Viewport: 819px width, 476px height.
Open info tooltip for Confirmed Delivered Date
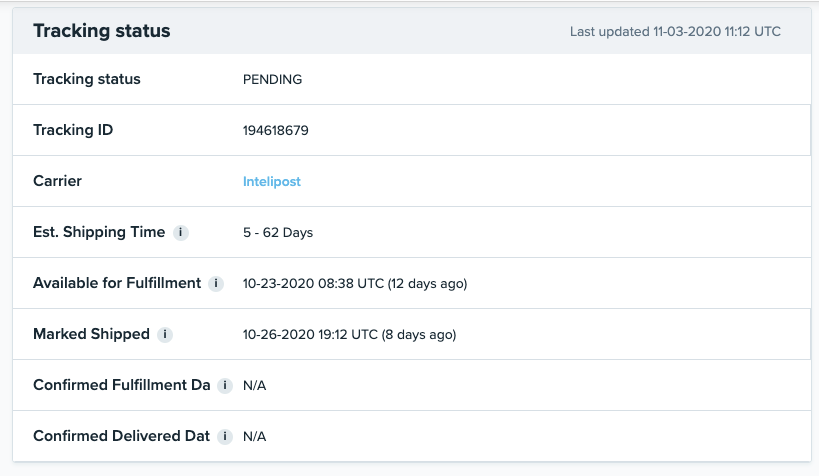click(225, 437)
